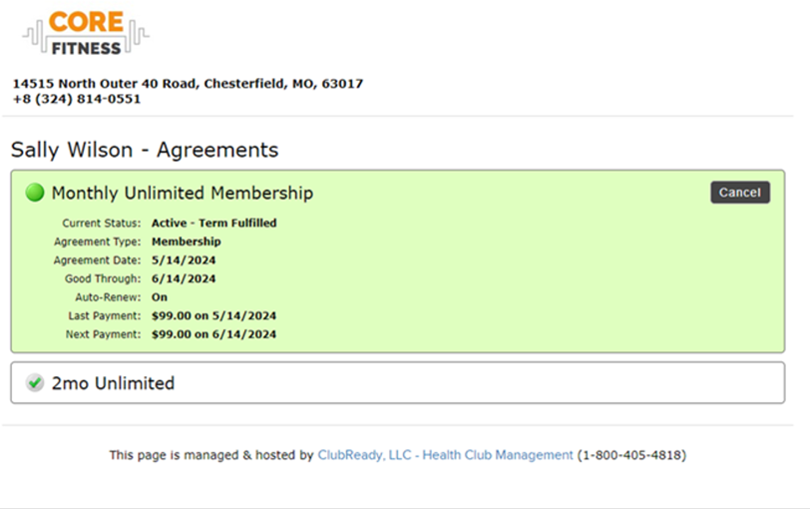Click the Auto-Renew label
Image resolution: width=812 pixels, height=513 pixels.
(108, 297)
